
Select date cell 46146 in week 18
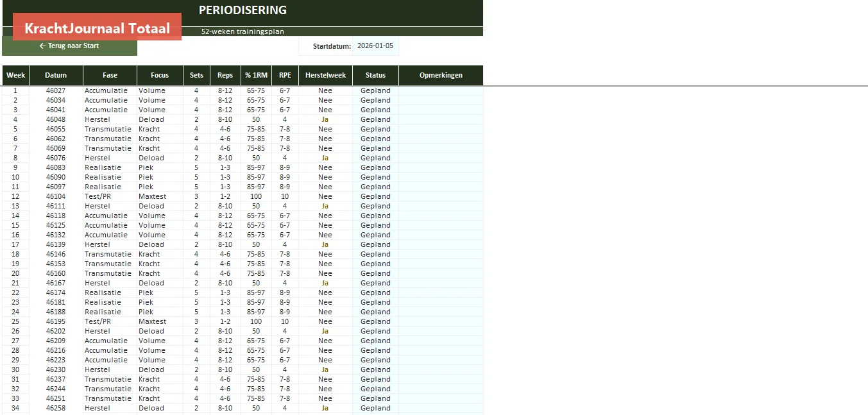coord(56,254)
